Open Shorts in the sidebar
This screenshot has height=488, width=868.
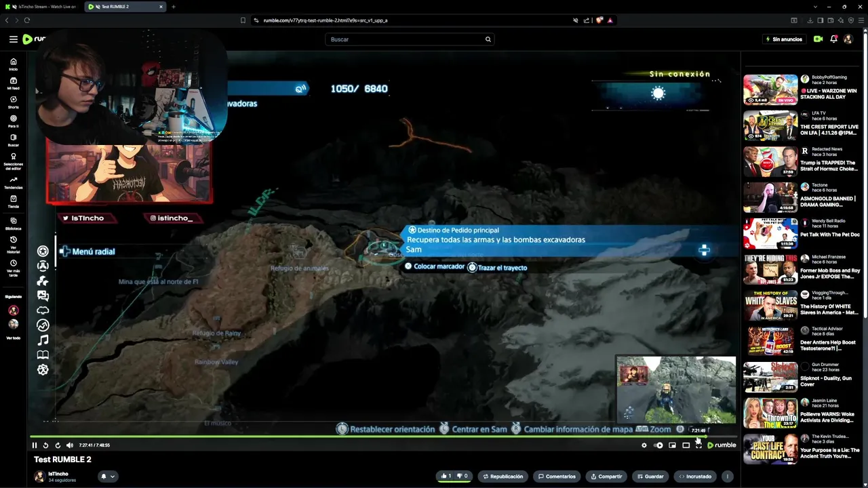pos(13,102)
